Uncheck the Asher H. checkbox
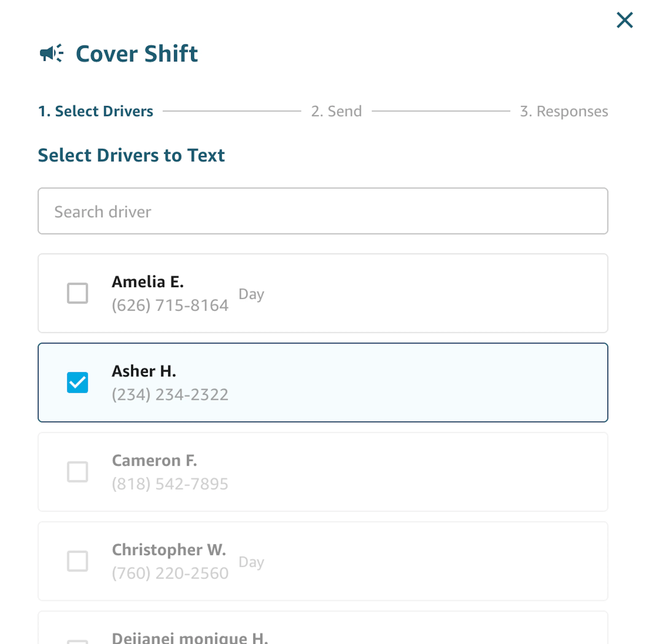The height and width of the screenshot is (644, 646). 77,382
